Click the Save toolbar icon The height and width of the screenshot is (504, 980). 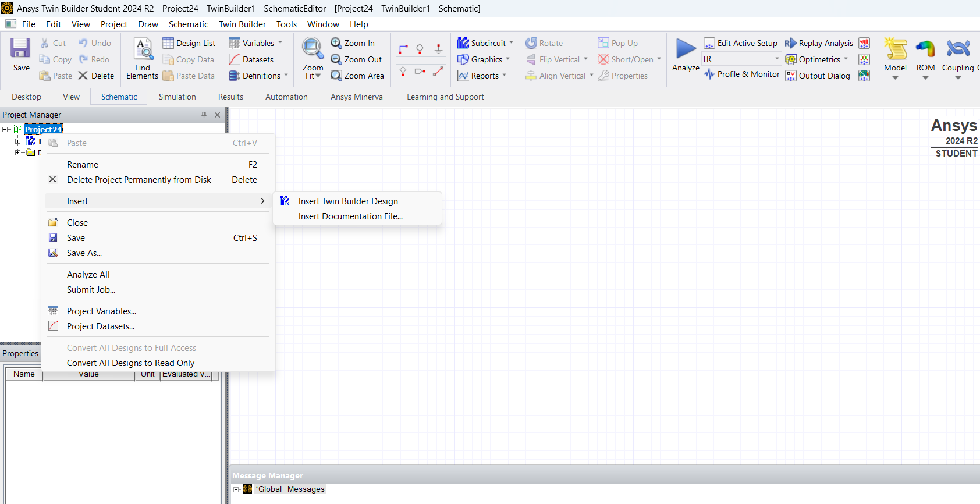click(x=20, y=48)
